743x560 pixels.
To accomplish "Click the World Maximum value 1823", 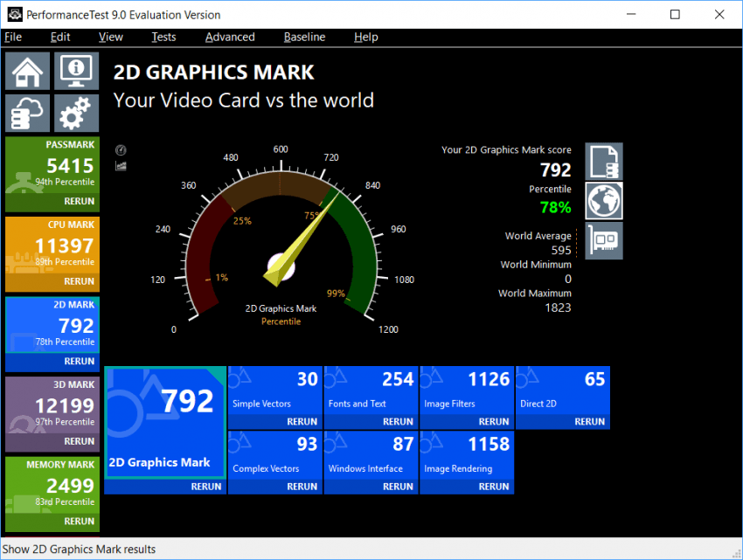I will [x=558, y=308].
